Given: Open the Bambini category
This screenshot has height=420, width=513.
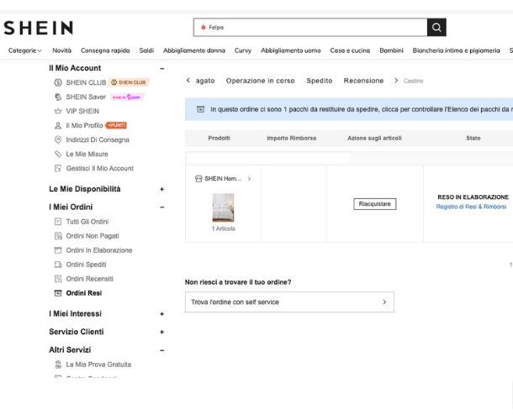Looking at the screenshot, I should (391, 50).
